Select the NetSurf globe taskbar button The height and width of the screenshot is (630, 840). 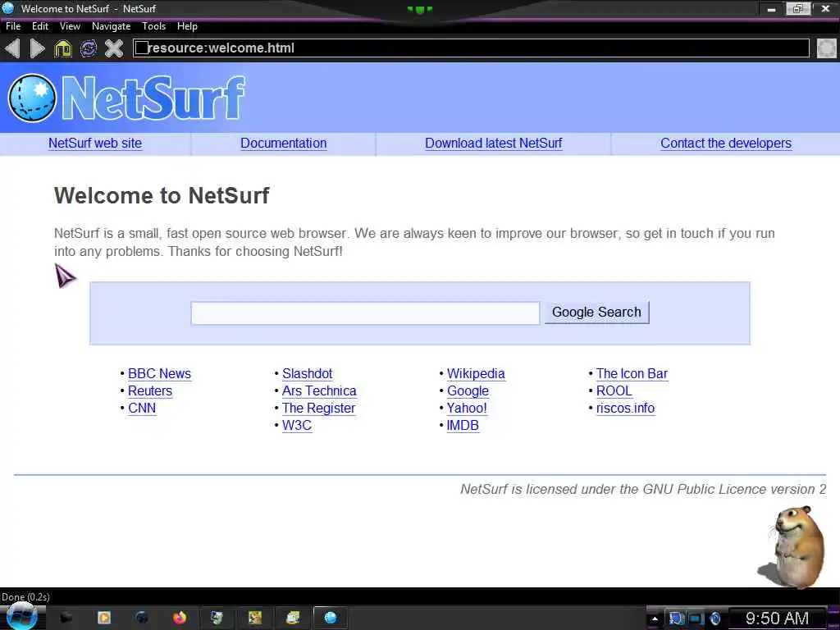(331, 618)
